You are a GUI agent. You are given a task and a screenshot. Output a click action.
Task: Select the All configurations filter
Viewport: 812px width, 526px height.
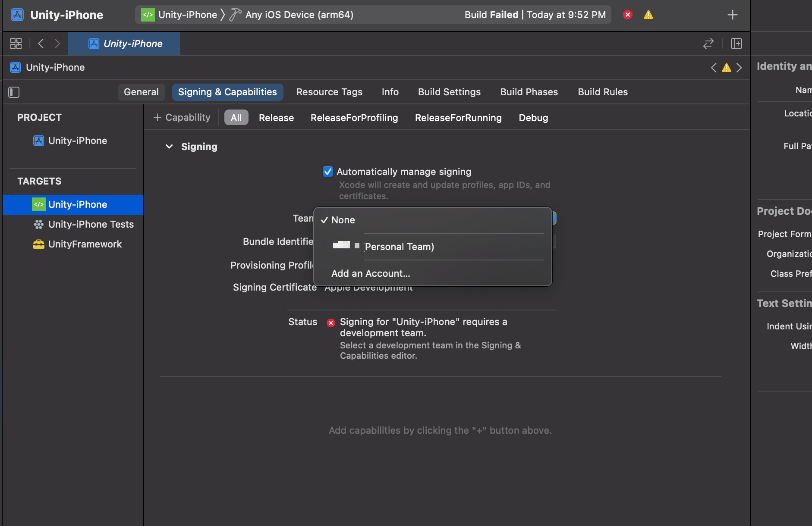(x=236, y=118)
